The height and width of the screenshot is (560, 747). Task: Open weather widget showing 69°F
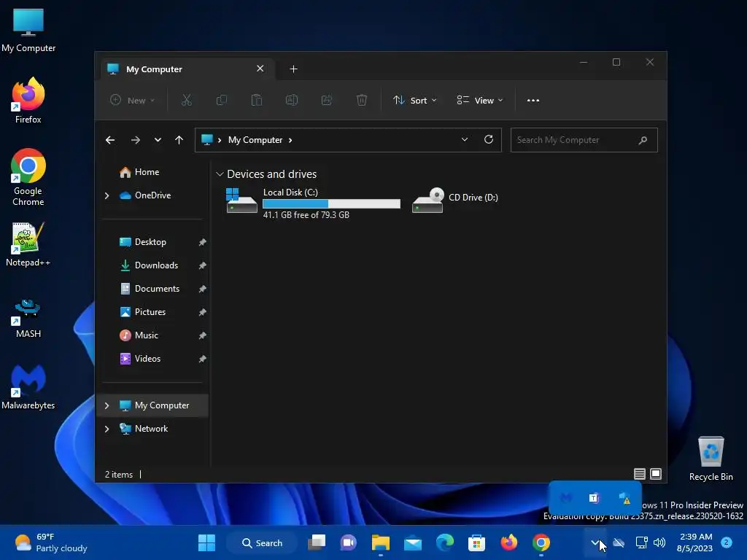50,542
